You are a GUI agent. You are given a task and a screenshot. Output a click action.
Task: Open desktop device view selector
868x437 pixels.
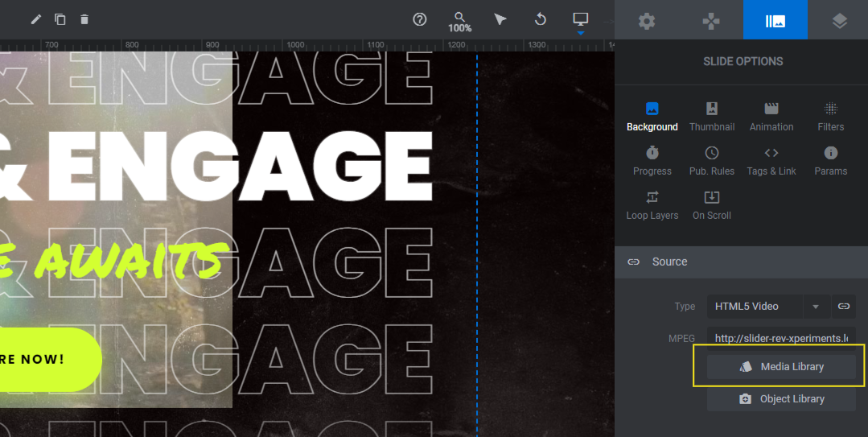coord(580,20)
